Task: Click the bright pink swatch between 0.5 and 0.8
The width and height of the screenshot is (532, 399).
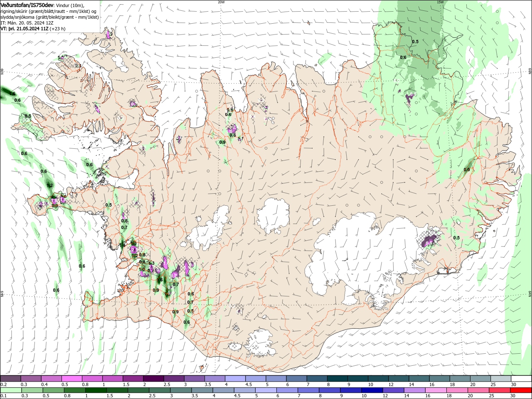Action: click(x=72, y=378)
